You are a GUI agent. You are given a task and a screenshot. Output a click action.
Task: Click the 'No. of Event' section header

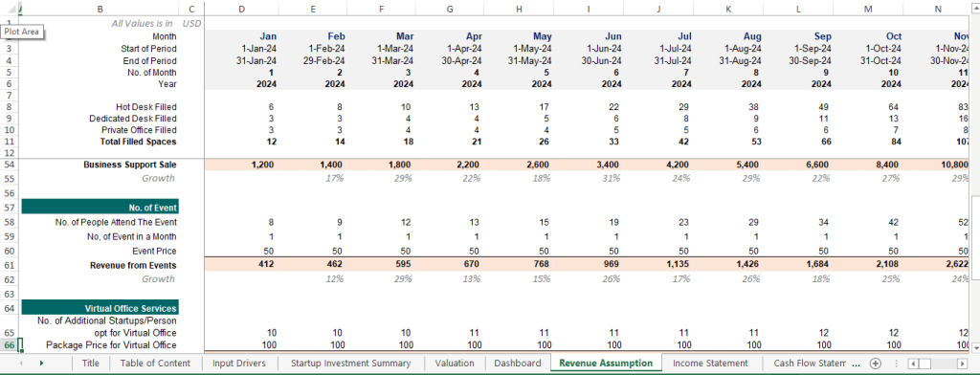click(x=100, y=208)
